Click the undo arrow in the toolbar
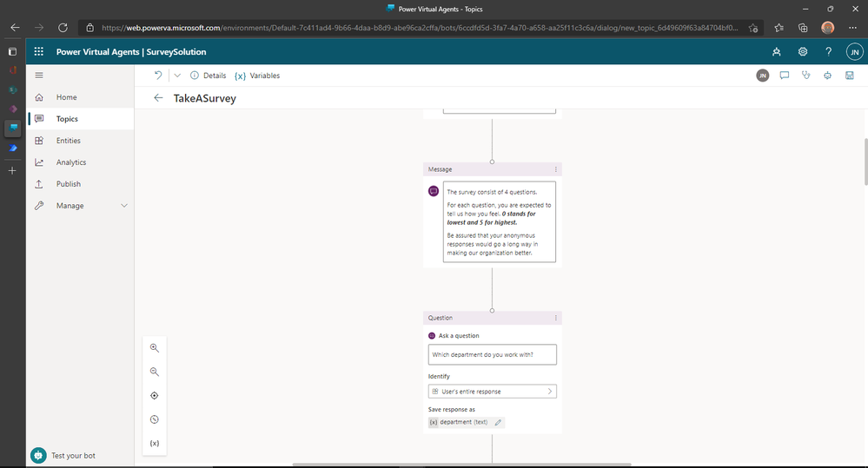Image resolution: width=868 pixels, height=468 pixels. pos(158,76)
